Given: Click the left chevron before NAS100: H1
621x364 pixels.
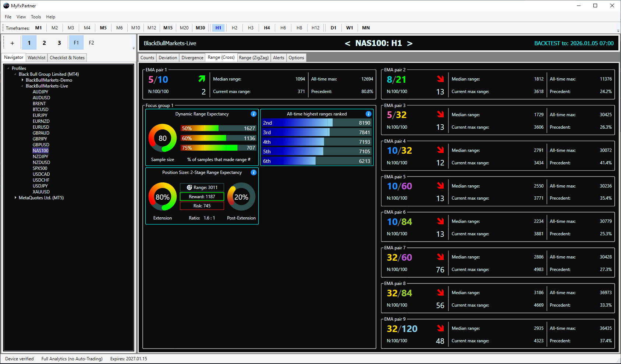Looking at the screenshot, I should coord(347,43).
